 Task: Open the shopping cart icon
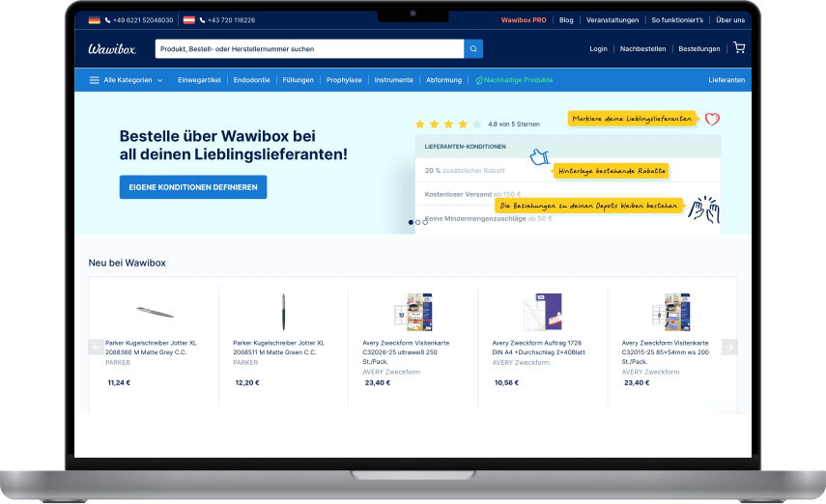click(x=739, y=48)
